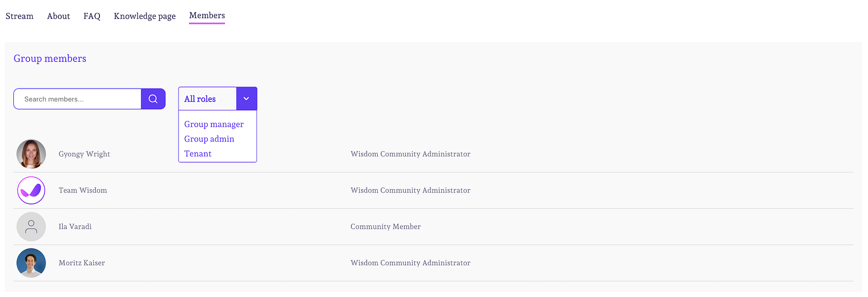Switch to the Stream tab
Image resolution: width=868 pixels, height=297 pixels.
19,16
